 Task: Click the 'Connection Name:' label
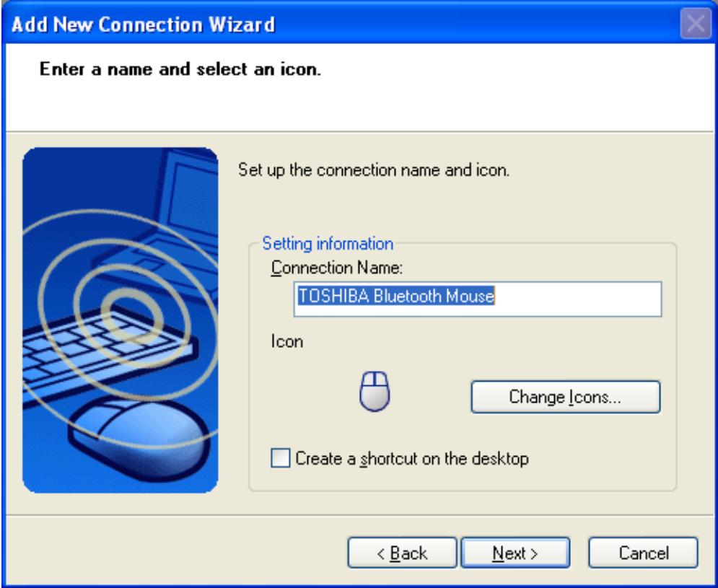click(336, 268)
